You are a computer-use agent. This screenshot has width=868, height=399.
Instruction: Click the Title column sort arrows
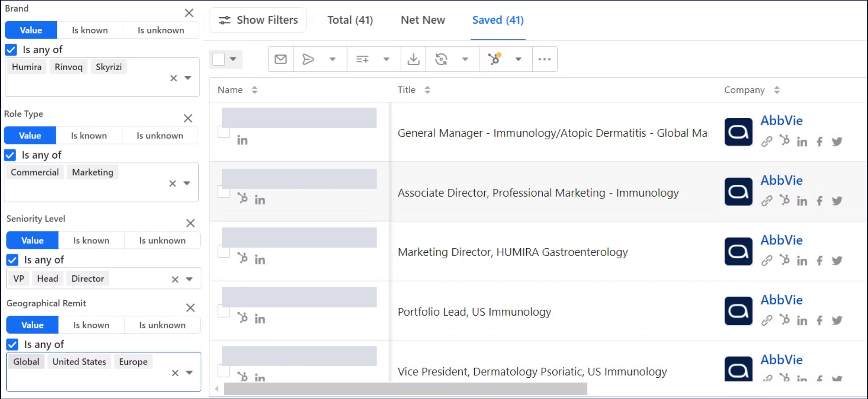(x=428, y=90)
